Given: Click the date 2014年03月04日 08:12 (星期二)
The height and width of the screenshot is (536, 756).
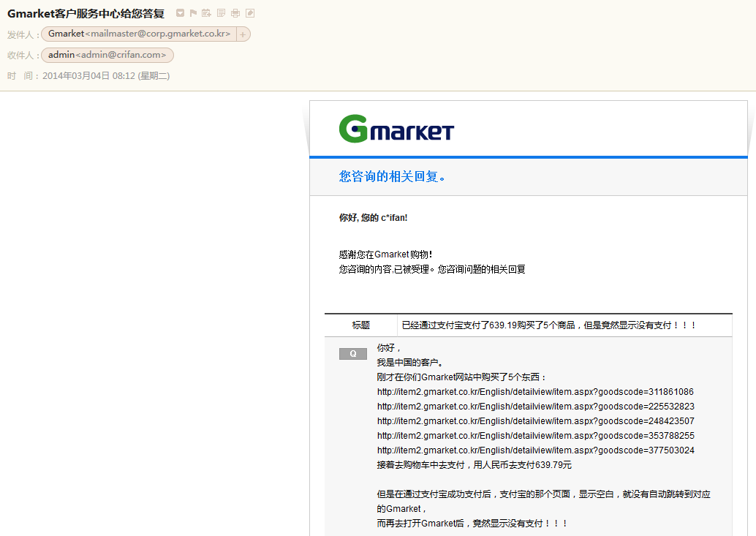Looking at the screenshot, I should coord(106,75).
